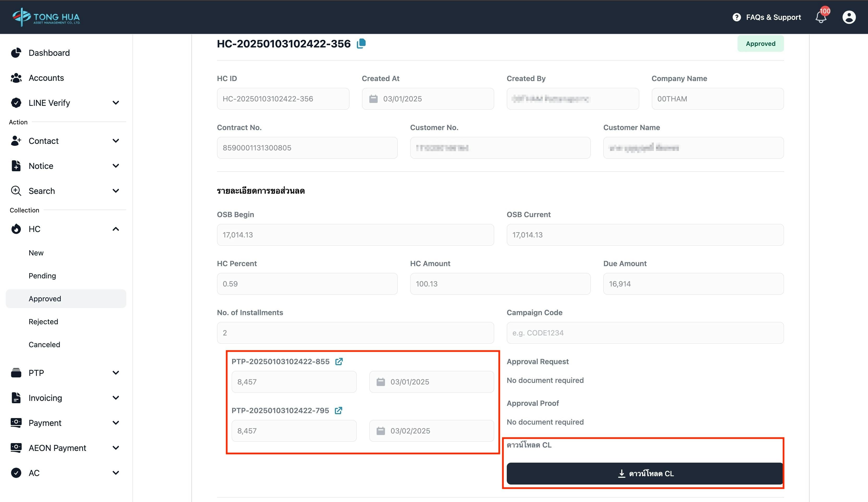Click the AC checkmark icon
The width and height of the screenshot is (868, 502).
coord(16,473)
